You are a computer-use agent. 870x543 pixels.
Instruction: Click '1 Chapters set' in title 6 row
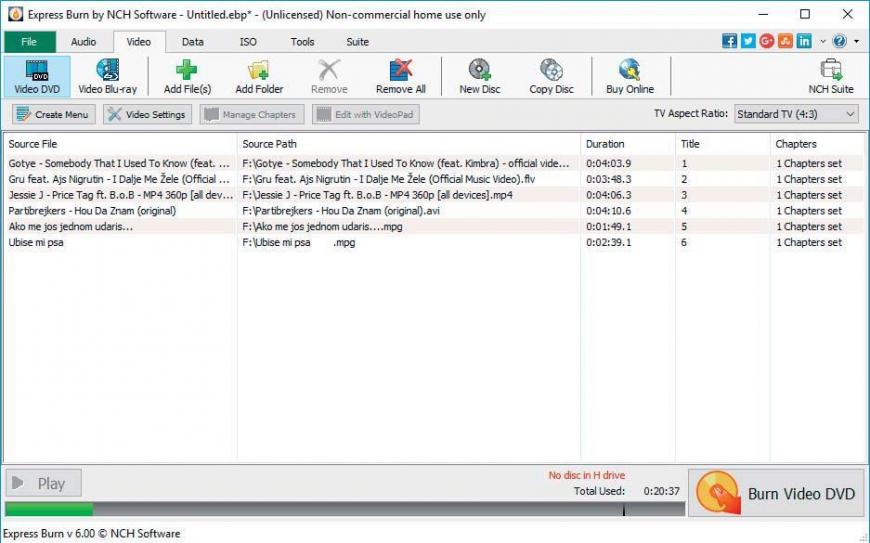click(809, 242)
